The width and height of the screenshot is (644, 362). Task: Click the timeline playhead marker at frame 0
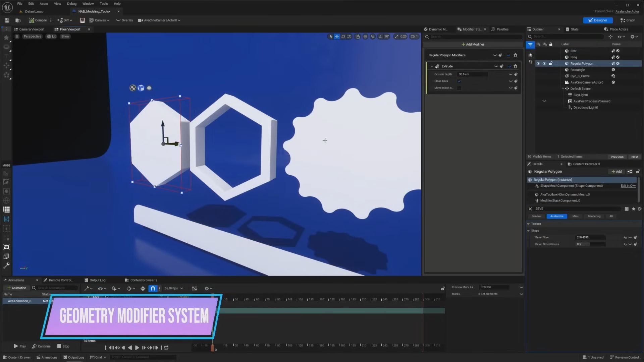[x=212, y=348]
